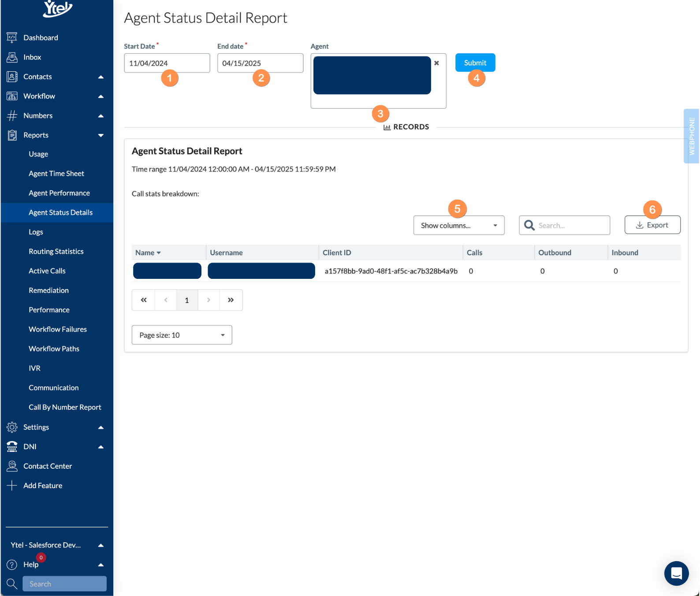Go to last page of results

coord(231,300)
